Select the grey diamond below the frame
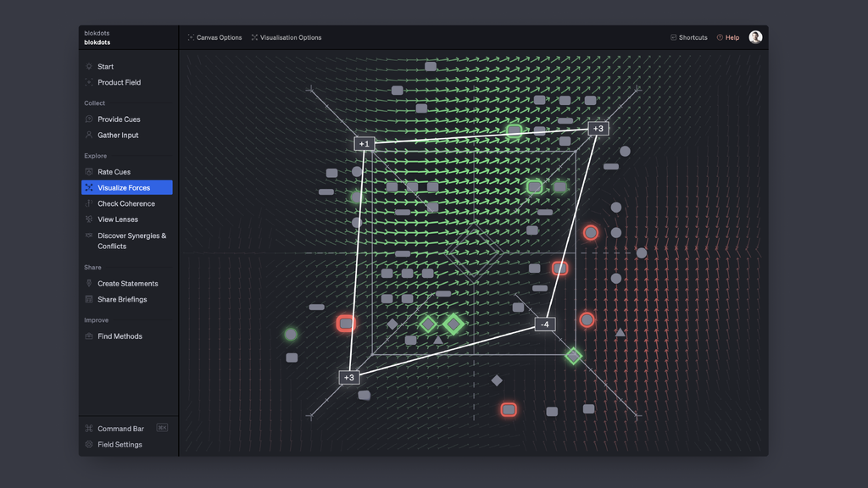Image resolution: width=868 pixels, height=488 pixels. (497, 380)
